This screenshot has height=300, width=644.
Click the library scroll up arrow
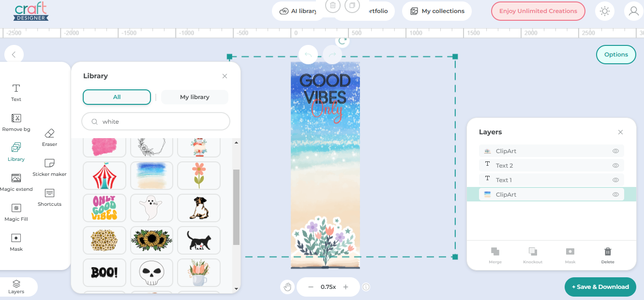point(236,143)
